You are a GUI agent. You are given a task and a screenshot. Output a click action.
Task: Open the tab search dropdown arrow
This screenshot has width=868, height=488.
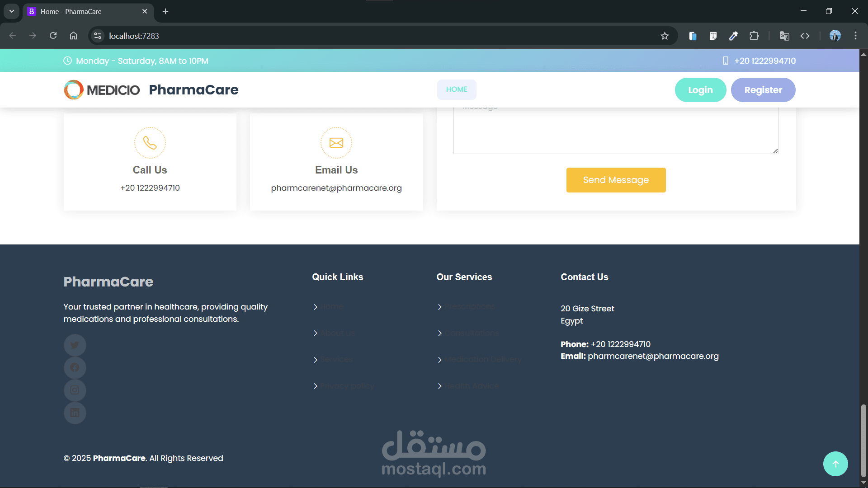coord(12,11)
